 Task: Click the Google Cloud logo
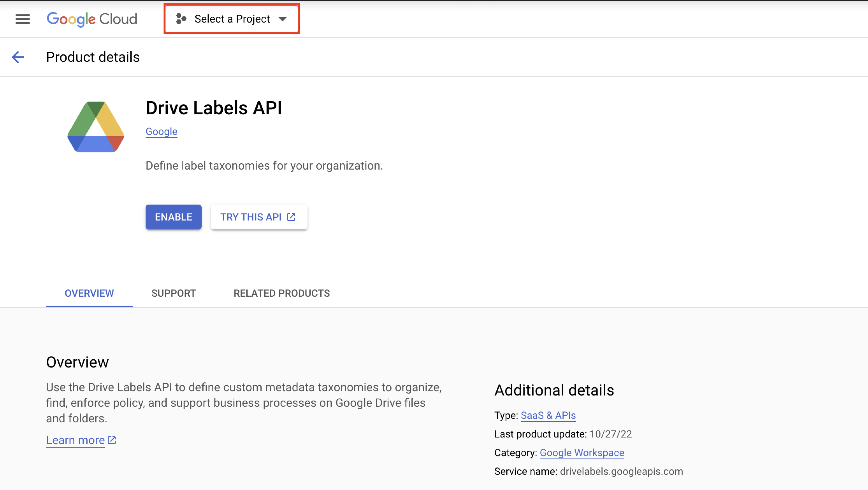pyautogui.click(x=92, y=19)
